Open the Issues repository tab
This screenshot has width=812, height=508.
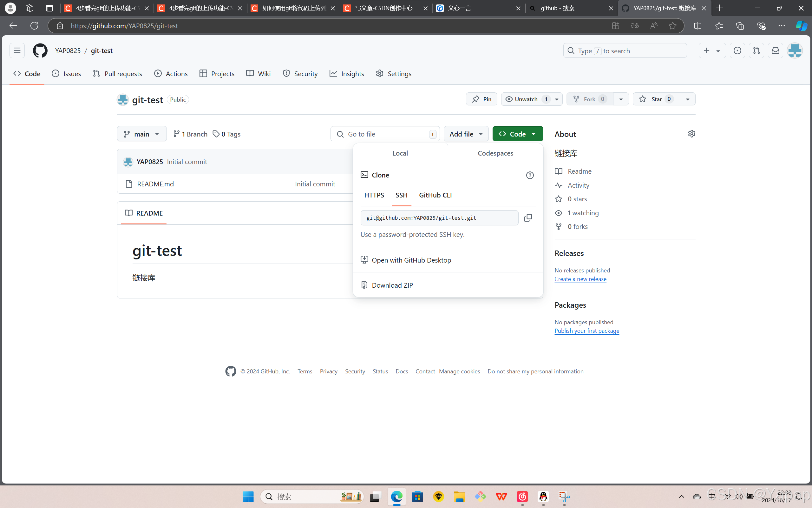pyautogui.click(x=66, y=74)
